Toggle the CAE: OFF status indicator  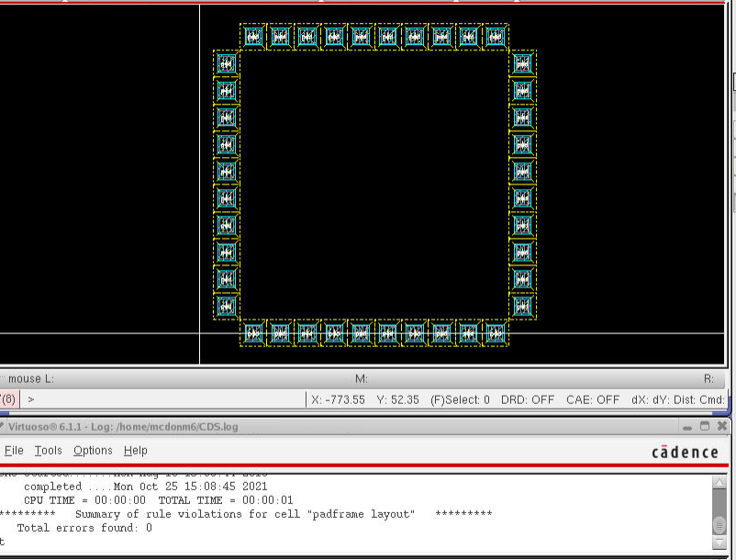[x=593, y=400]
